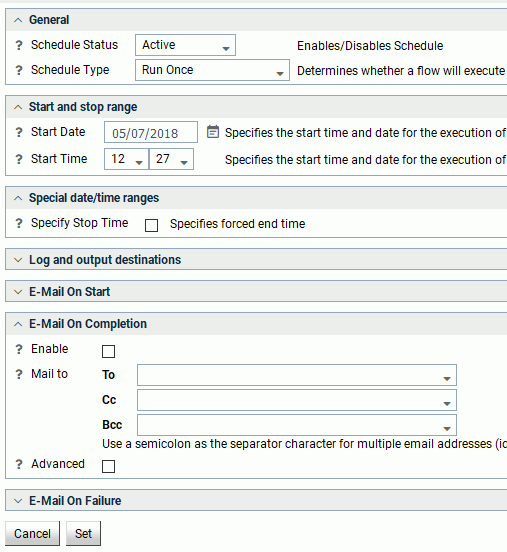
Task: Click the Start Date input field
Action: click(151, 132)
